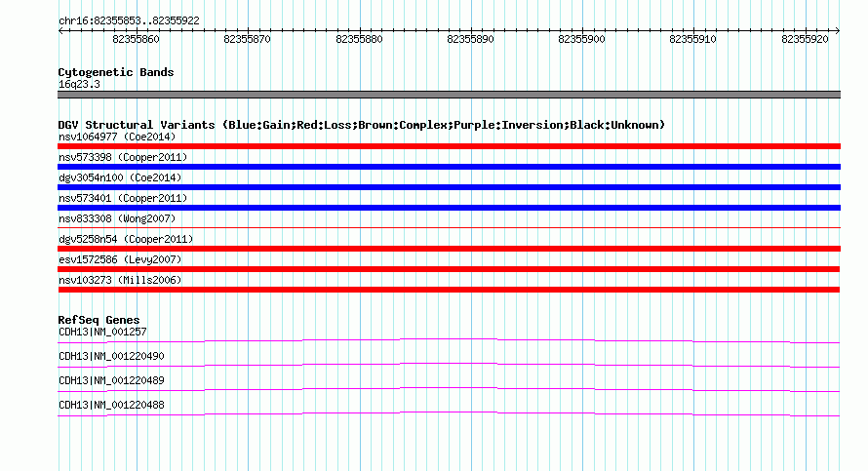Click ruler position 82355870
Viewport: 868px width, 471px height.
pos(247,39)
